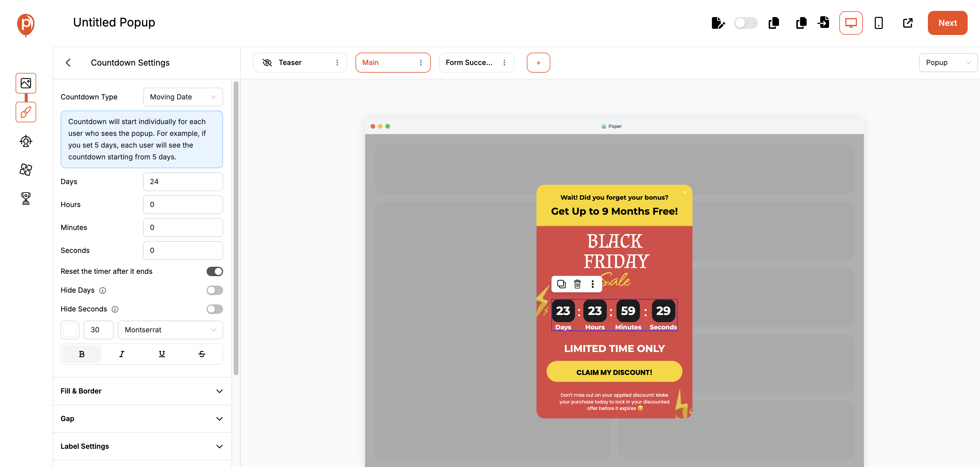Image resolution: width=980 pixels, height=467 pixels.
Task: Enable the Hide Seconds toggle
Action: 215,309
